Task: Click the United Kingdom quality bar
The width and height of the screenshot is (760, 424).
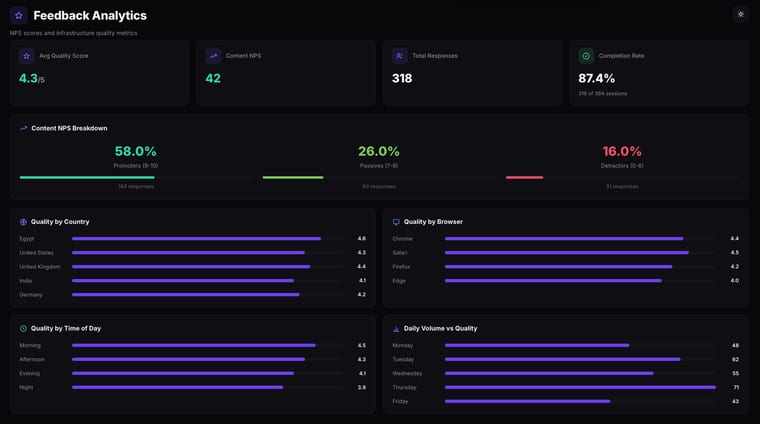Action: pos(191,267)
